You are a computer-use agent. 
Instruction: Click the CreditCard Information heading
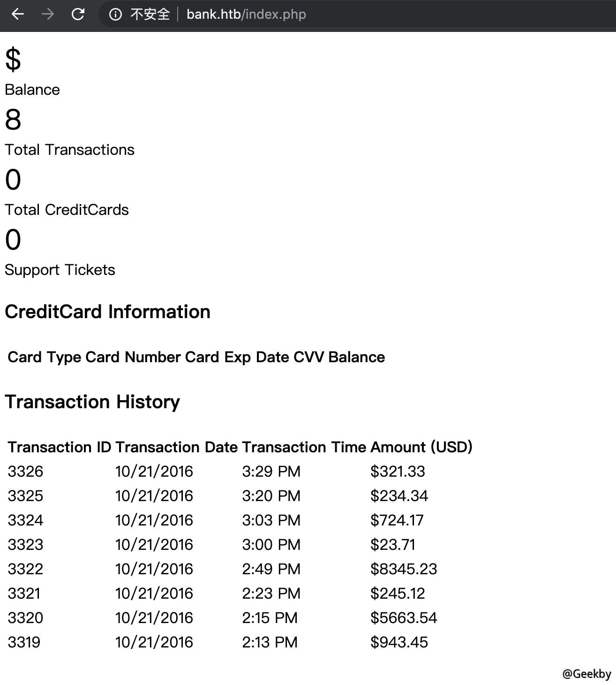click(x=107, y=312)
